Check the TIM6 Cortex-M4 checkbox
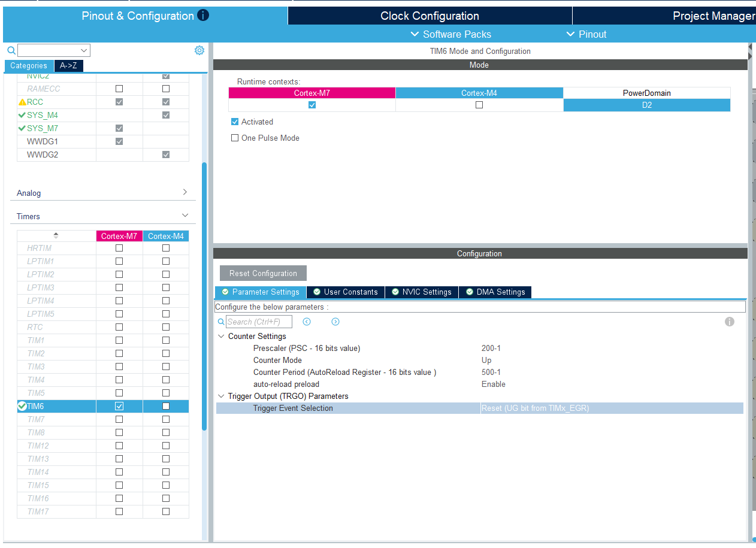The image size is (756, 548). tap(166, 406)
